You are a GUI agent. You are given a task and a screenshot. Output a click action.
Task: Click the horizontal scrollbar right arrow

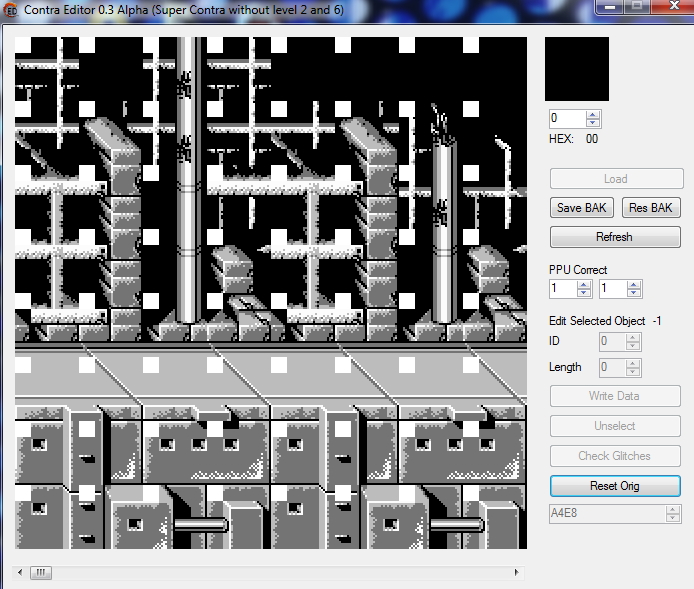516,572
